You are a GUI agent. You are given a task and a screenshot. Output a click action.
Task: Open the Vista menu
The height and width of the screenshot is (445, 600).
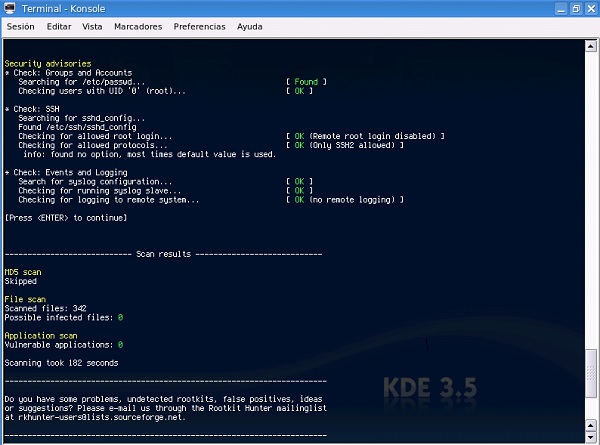[92, 26]
